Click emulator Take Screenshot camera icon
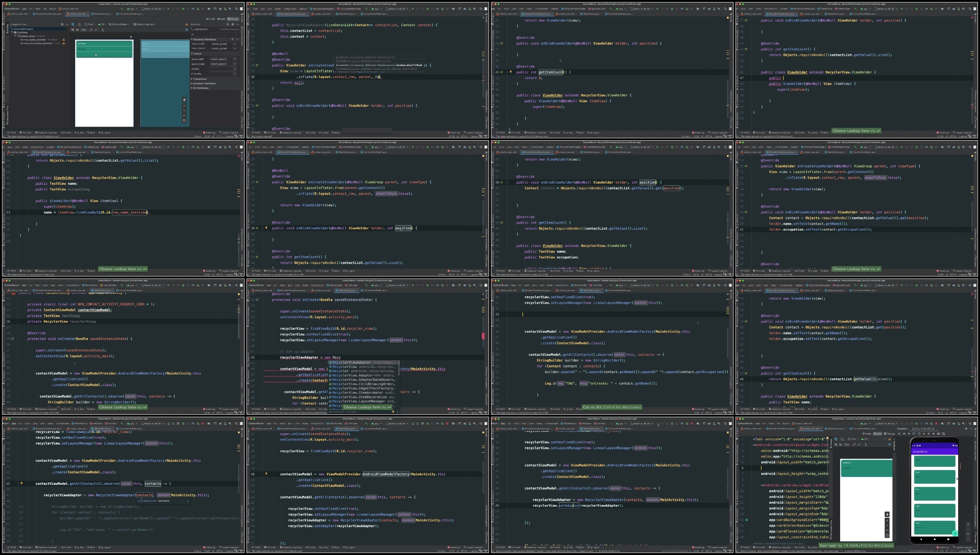Viewport: 980px width, 555px height. tap(938, 434)
